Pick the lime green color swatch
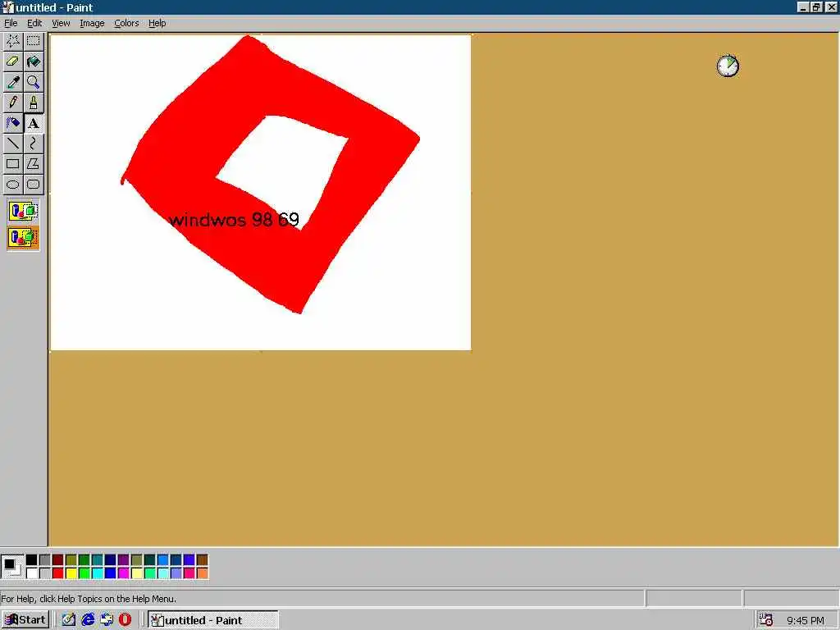840x630 pixels. pos(84,573)
